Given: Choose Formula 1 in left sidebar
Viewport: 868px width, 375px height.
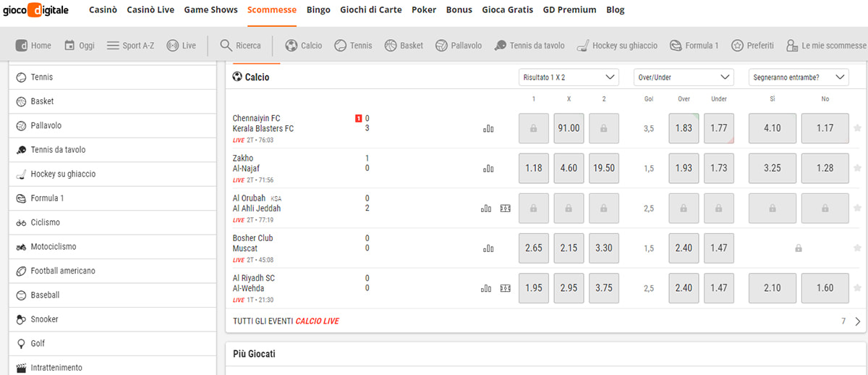Looking at the screenshot, I should click(x=112, y=198).
